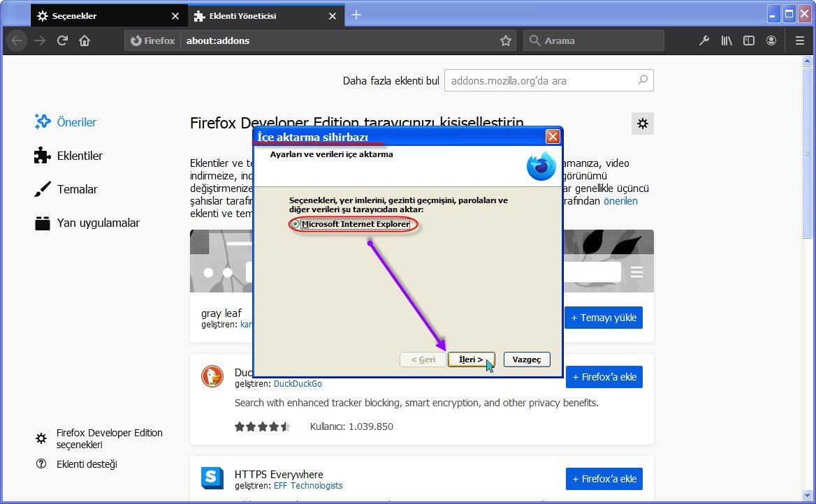The height and width of the screenshot is (504, 816).
Task: Click the HTTPS Everywhere extension title
Action: pos(279,475)
